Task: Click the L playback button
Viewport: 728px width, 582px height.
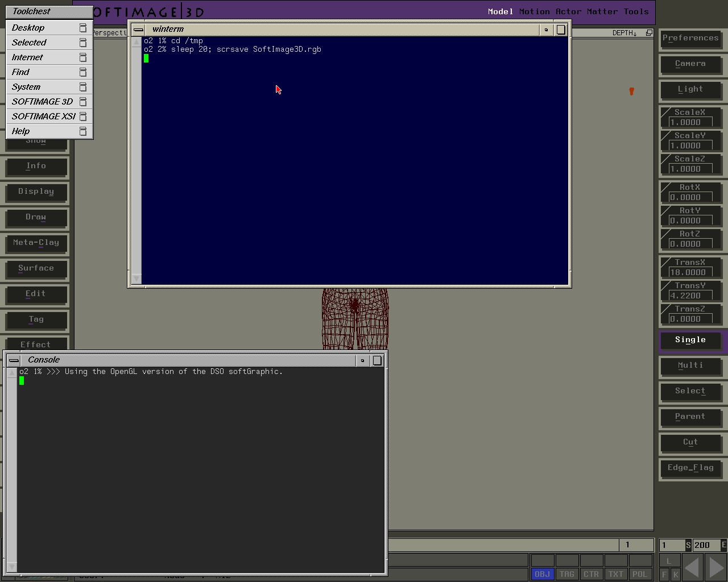Action: pos(669,561)
